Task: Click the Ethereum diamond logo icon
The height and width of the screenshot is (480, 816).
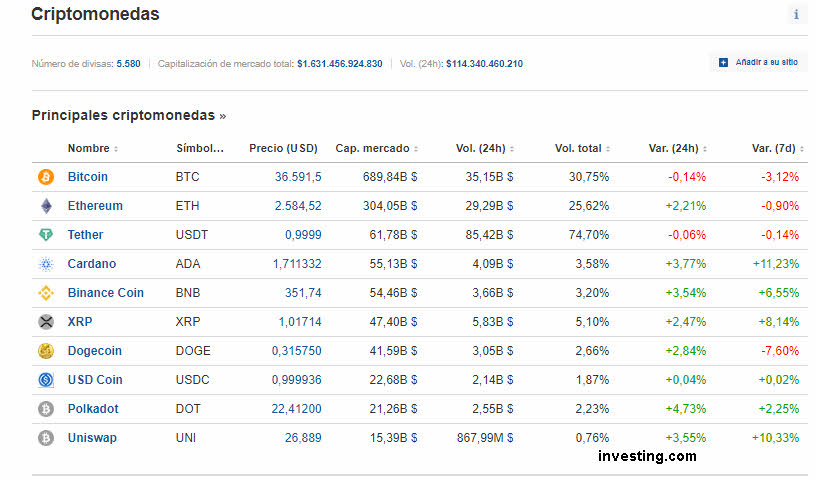Action: coord(45,206)
